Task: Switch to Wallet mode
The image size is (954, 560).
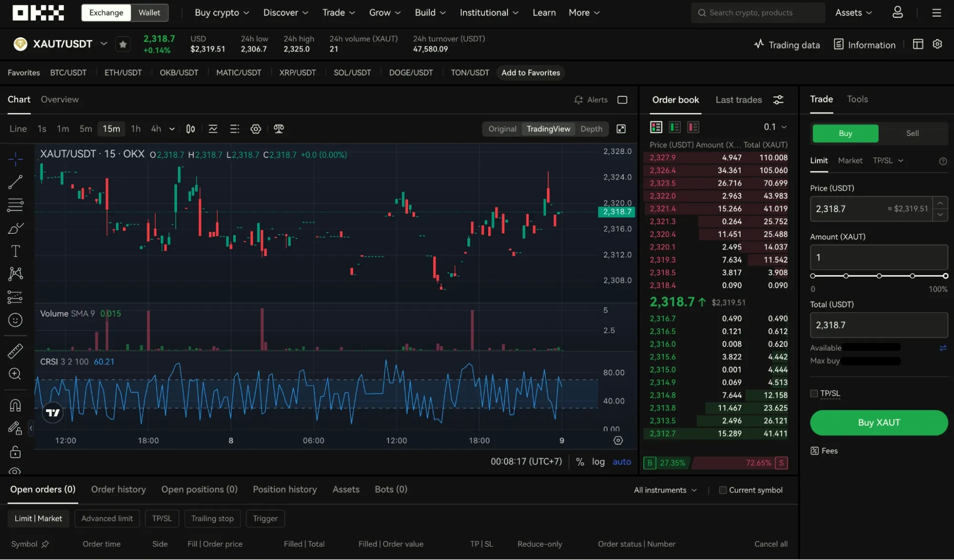Action: [x=149, y=13]
